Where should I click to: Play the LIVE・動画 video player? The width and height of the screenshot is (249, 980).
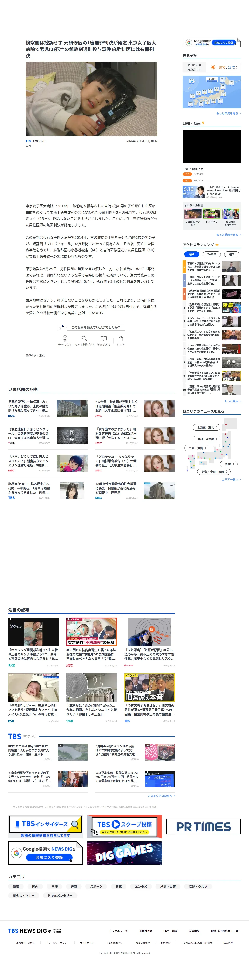211,147
